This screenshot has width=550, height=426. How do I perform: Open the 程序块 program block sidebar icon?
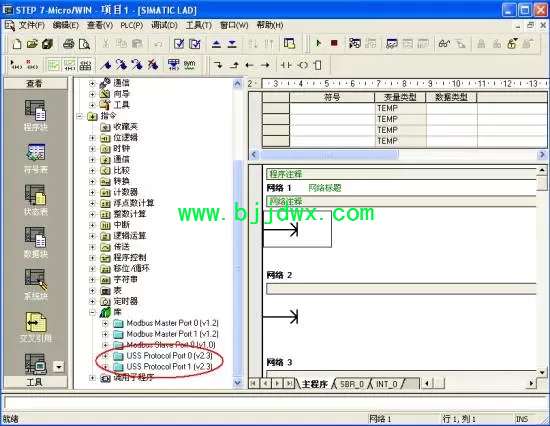35,116
